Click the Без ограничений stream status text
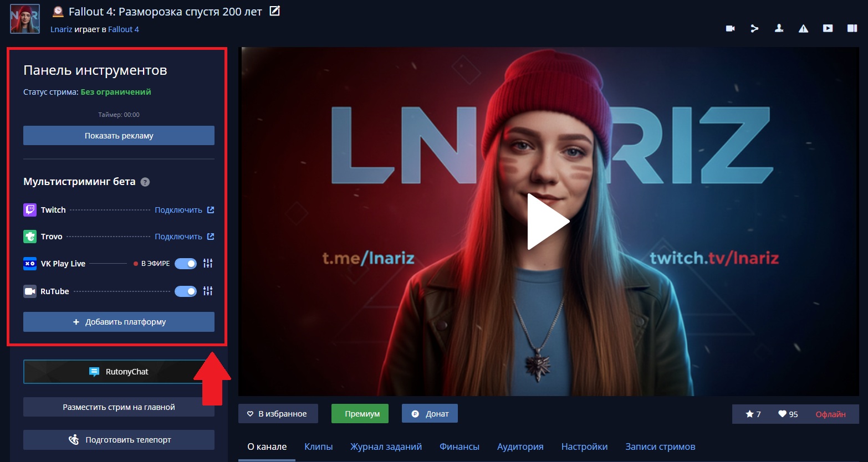The width and height of the screenshot is (868, 462). [116, 92]
